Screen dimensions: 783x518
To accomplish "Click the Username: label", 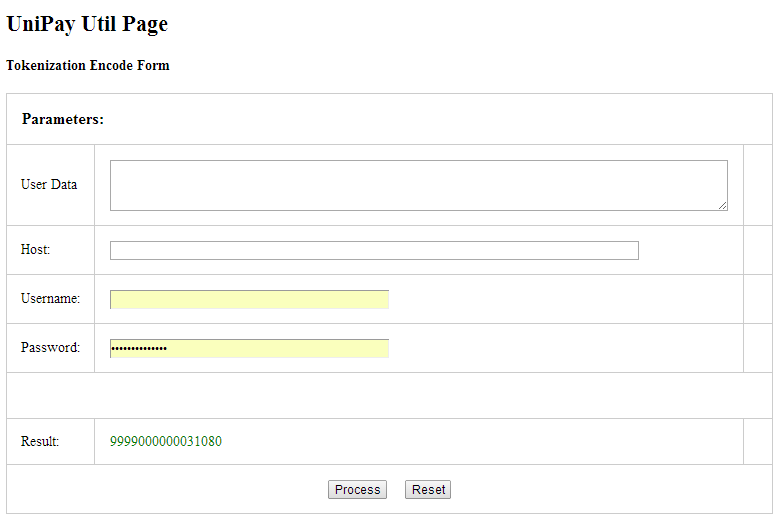I will coord(50,298).
